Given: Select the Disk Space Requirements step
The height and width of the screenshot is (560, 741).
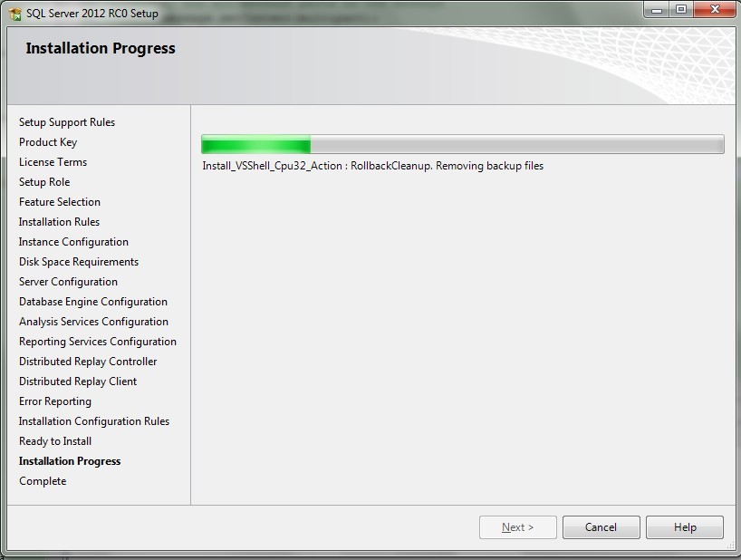Looking at the screenshot, I should point(79,262).
